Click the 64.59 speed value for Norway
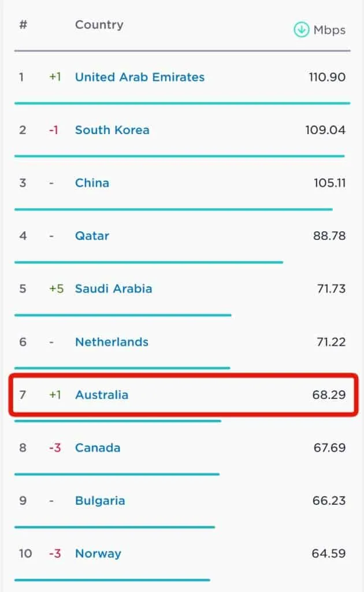Screen dimensions: 364x592 pos(329,553)
